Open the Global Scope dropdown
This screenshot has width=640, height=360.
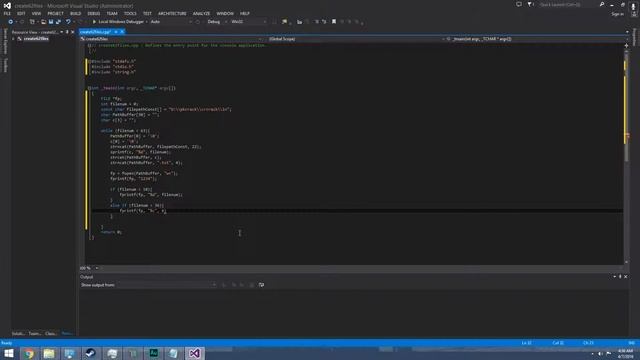(356, 39)
